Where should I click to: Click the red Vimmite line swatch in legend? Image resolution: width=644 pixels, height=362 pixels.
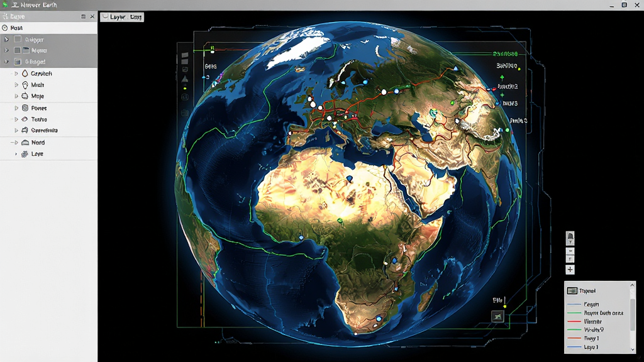574,321
